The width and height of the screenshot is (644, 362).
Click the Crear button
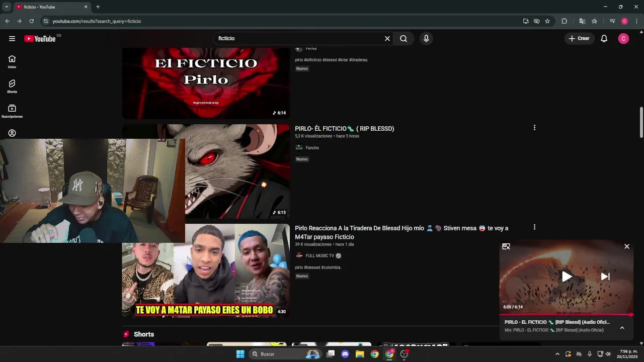tap(579, 39)
